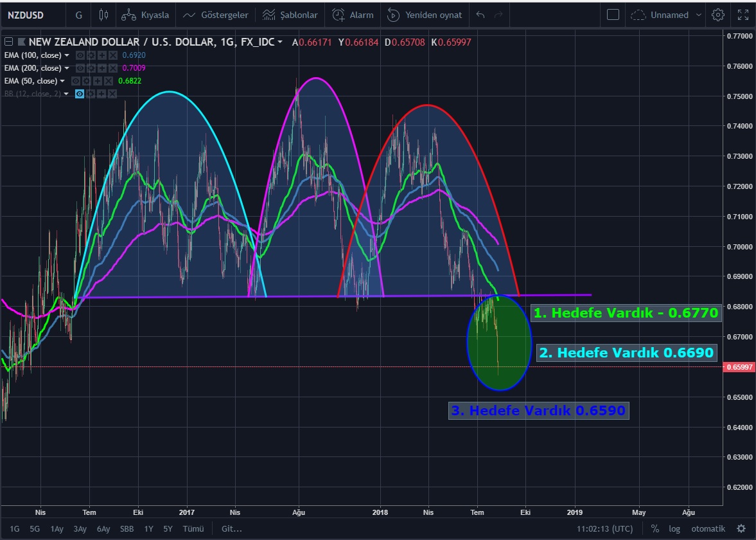Toggle percentage scale with % button
Viewport: 756px width, 540px height.
[x=655, y=528]
